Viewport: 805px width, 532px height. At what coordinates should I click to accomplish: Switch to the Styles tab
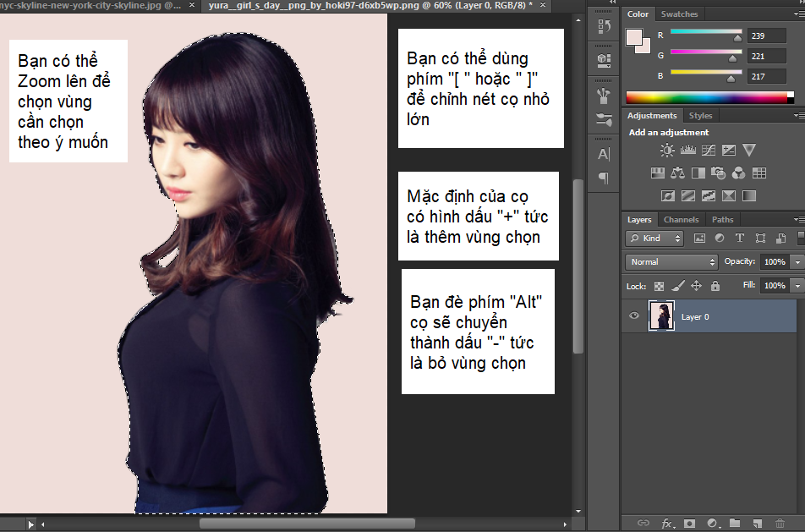coord(700,116)
